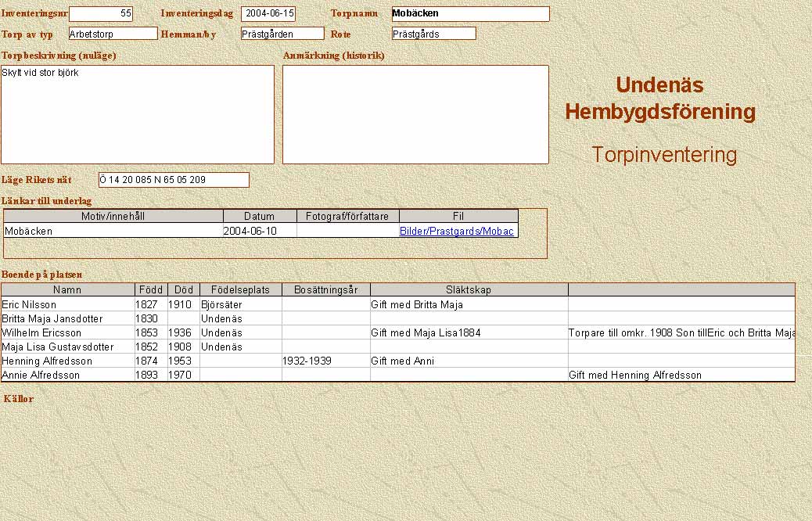Select the Hemman/by field with Prästgården
812x521 pixels.
282,34
